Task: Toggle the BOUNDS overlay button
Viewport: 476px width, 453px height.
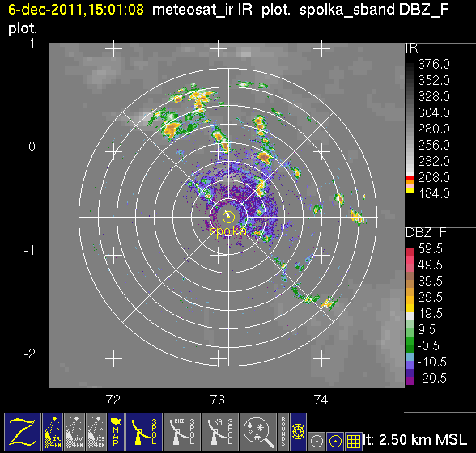Action: click(283, 432)
